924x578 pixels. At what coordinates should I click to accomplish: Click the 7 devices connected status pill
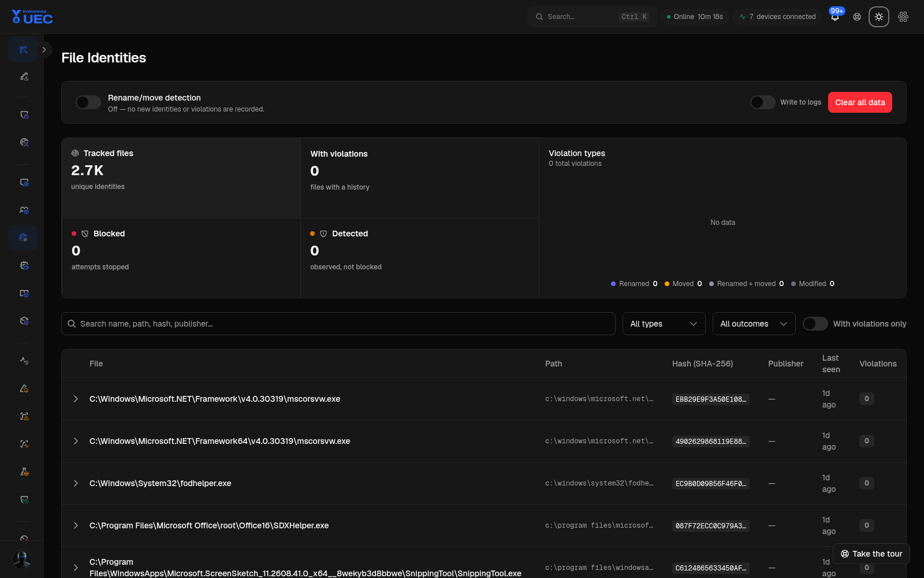click(x=777, y=17)
